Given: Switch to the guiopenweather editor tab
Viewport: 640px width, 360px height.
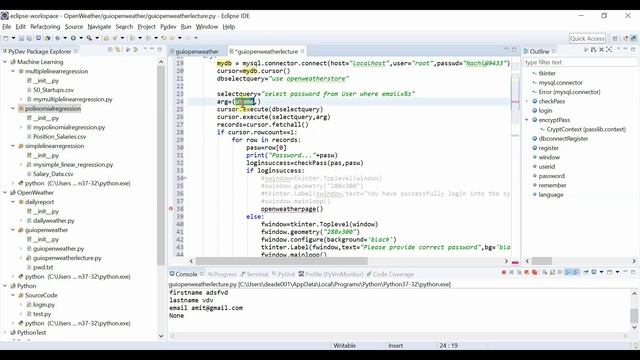Looking at the screenshot, I should coord(197,51).
